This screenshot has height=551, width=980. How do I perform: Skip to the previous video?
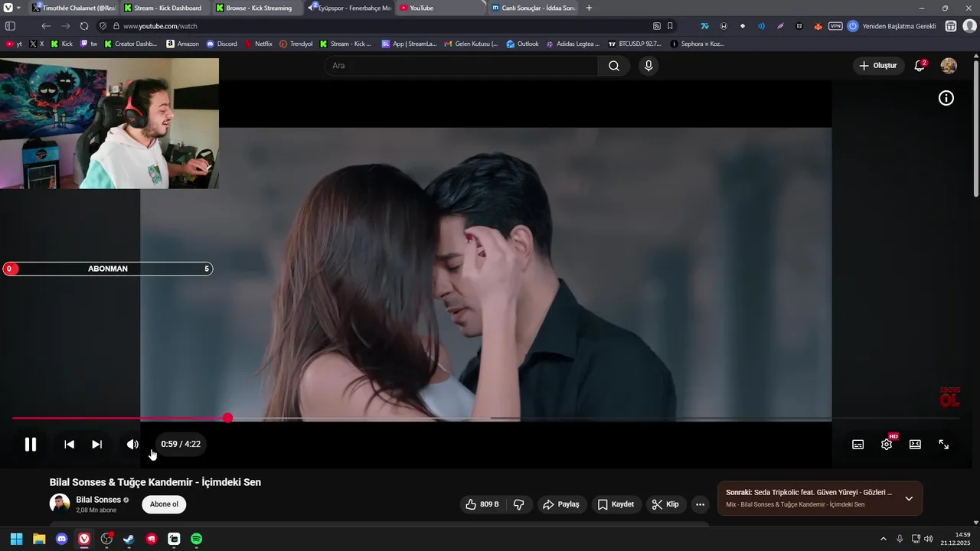[x=69, y=444]
